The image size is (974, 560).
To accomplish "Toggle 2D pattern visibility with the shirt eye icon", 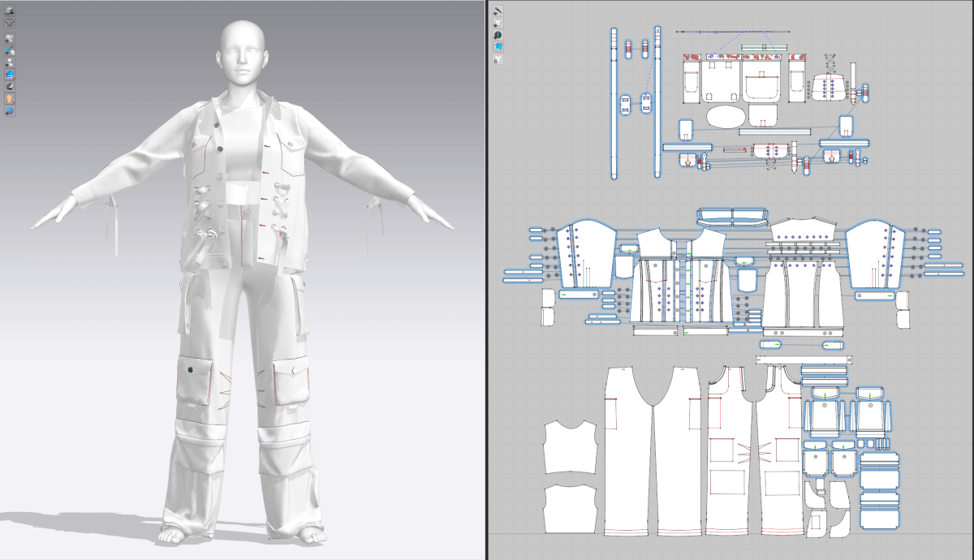I will pyautogui.click(x=498, y=24).
